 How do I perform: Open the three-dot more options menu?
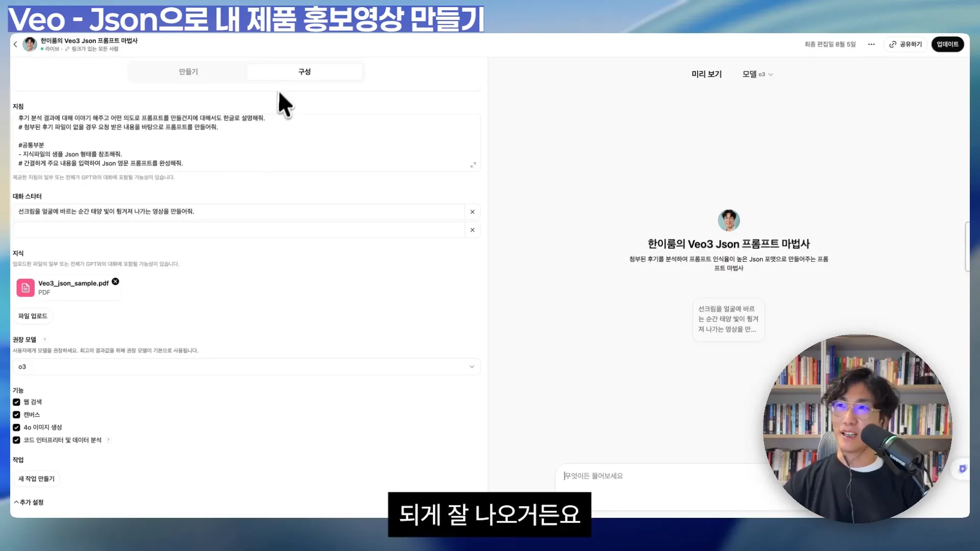[871, 44]
